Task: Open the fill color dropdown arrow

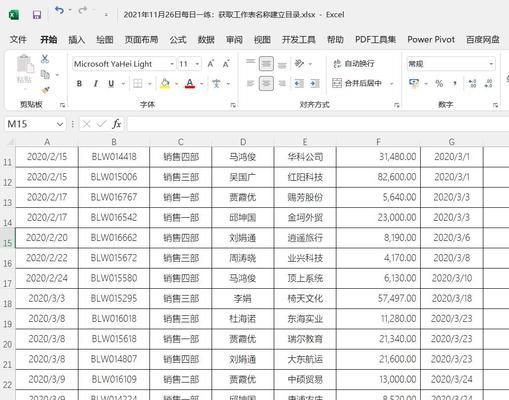Action: [x=176, y=84]
